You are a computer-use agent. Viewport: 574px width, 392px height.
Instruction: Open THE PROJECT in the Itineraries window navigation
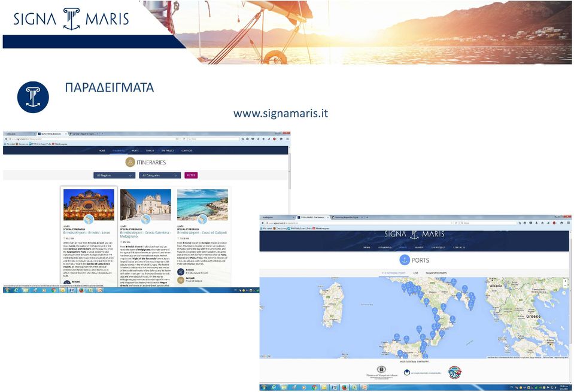(168, 150)
